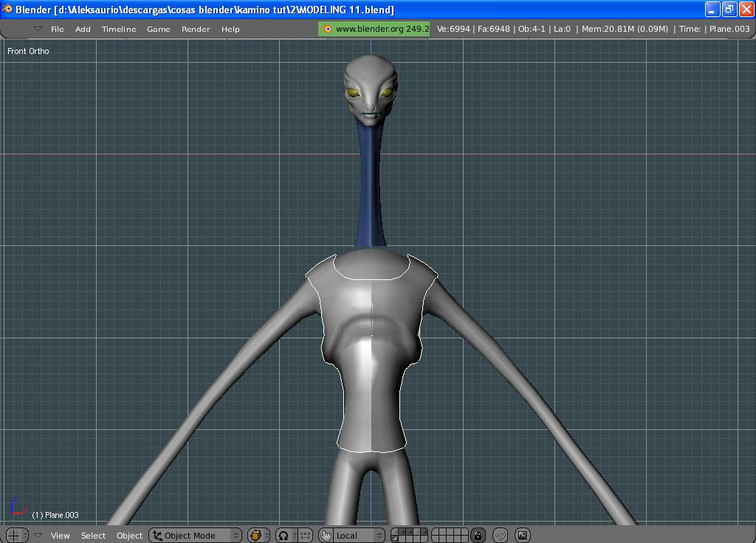Open the 3D View window type selector
This screenshot has width=756, height=543.
18,536
